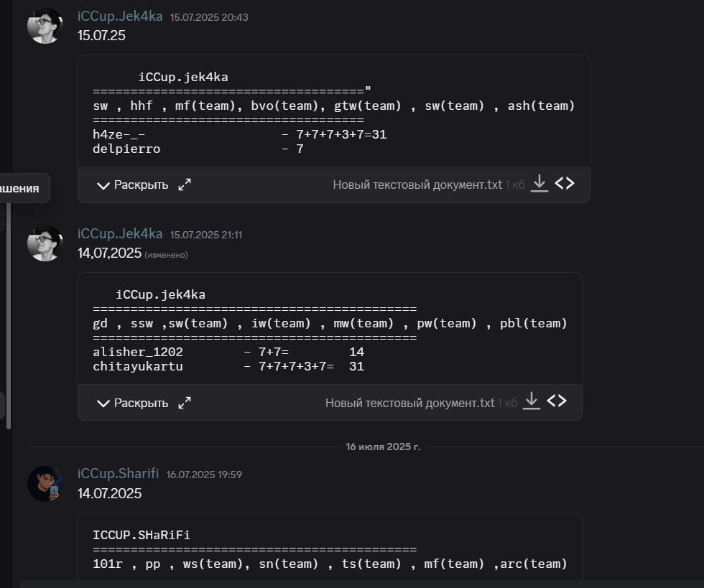The image size is (704, 588).
Task: Click the partially visible button on left edge
Action: coord(22,188)
